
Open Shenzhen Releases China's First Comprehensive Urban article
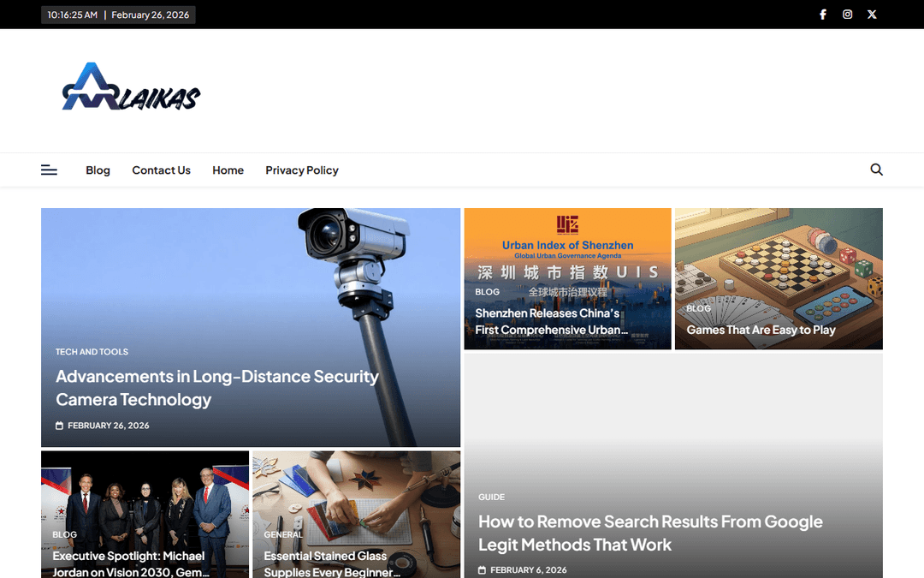coord(552,321)
